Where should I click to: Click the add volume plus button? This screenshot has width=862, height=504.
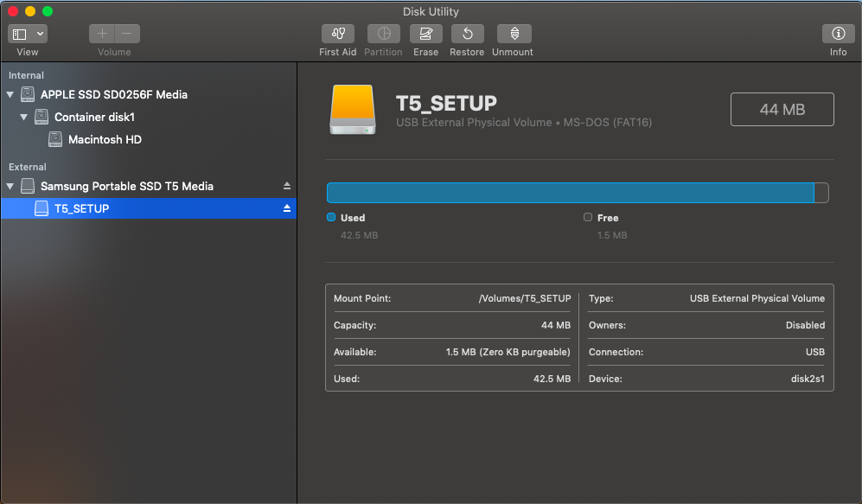coord(102,34)
